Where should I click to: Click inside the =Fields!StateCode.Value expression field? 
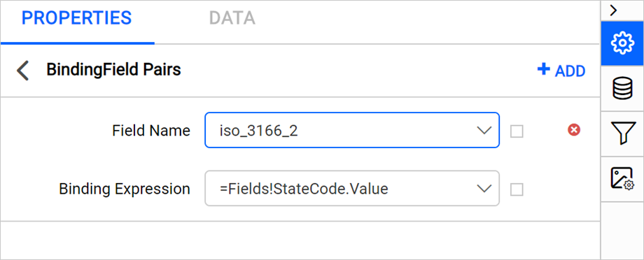pos(352,188)
